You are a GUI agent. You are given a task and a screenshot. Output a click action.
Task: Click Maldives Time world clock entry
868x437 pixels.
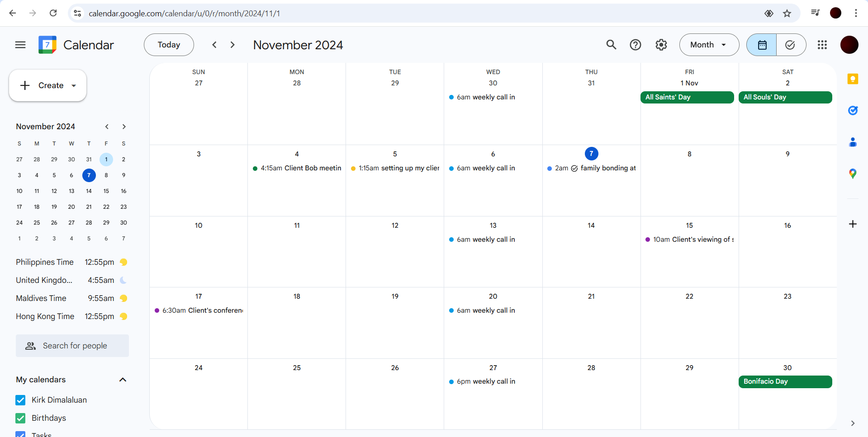[72, 298]
